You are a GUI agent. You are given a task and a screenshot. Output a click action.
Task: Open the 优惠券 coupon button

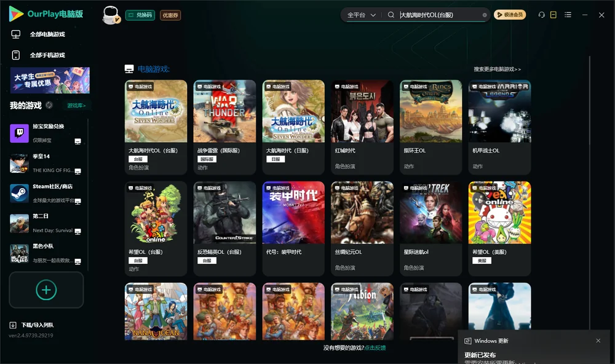(170, 15)
